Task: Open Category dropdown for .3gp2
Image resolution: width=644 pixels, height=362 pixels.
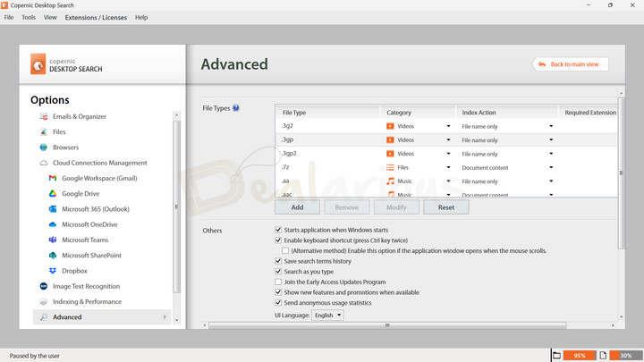Action: (x=448, y=154)
